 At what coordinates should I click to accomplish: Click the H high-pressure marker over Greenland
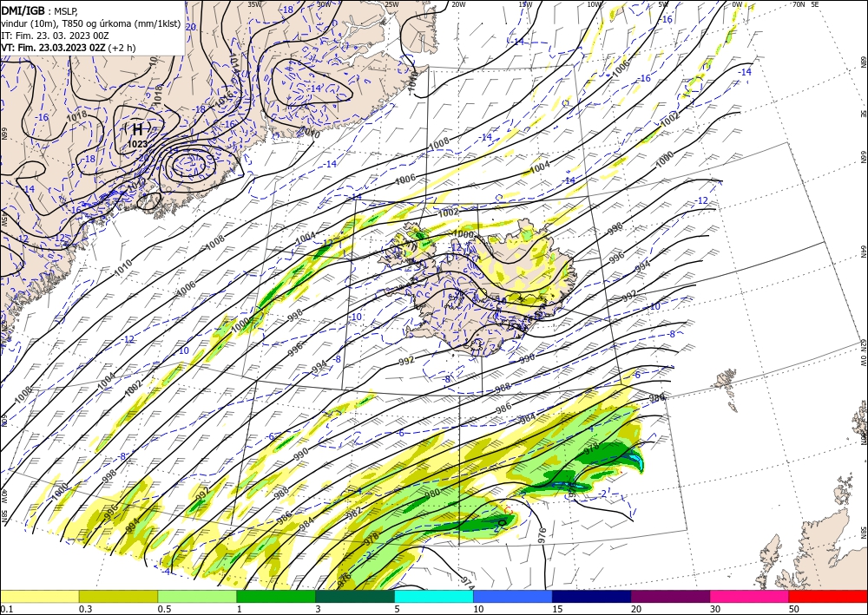click(x=137, y=130)
